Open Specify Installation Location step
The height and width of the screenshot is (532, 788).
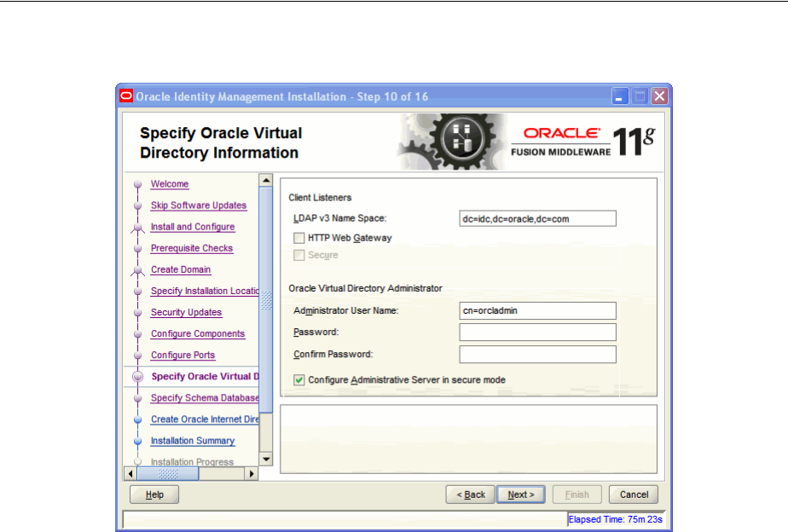[205, 291]
